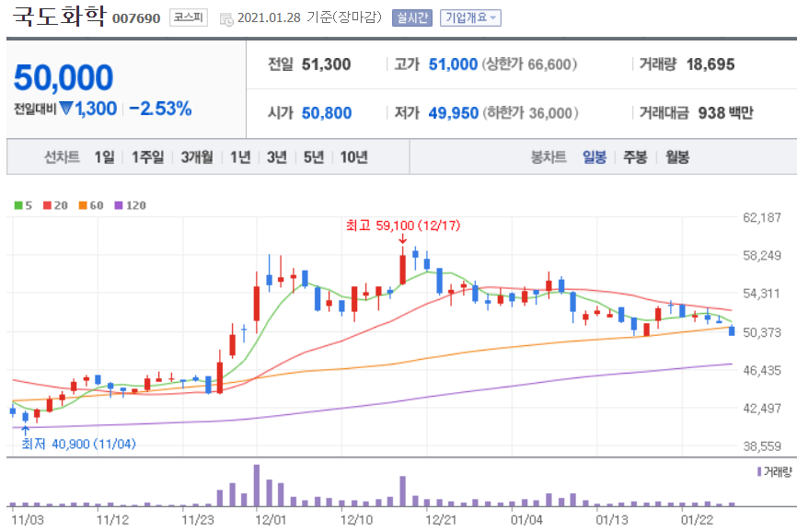Click the 12/01 date axis label
797x532 pixels.
coord(271,520)
